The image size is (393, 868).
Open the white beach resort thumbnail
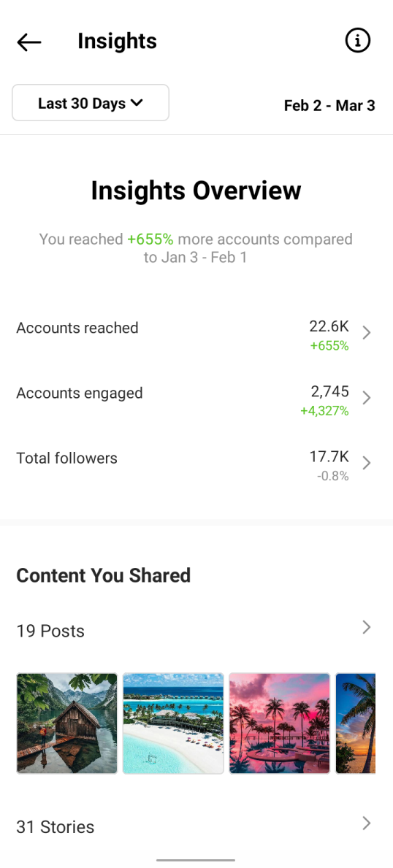174,723
